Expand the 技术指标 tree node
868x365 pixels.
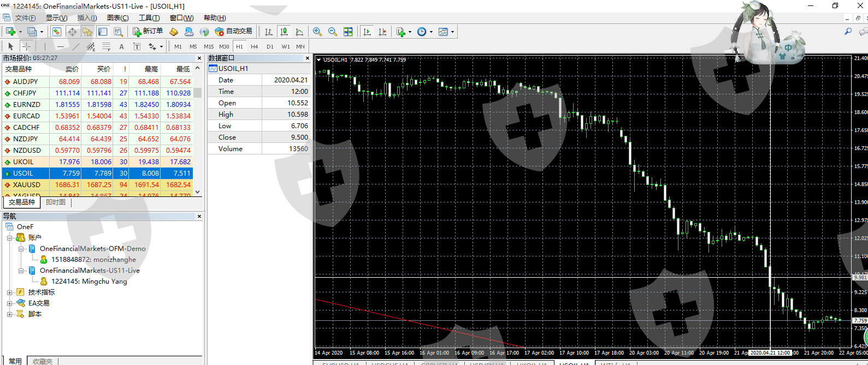point(9,292)
